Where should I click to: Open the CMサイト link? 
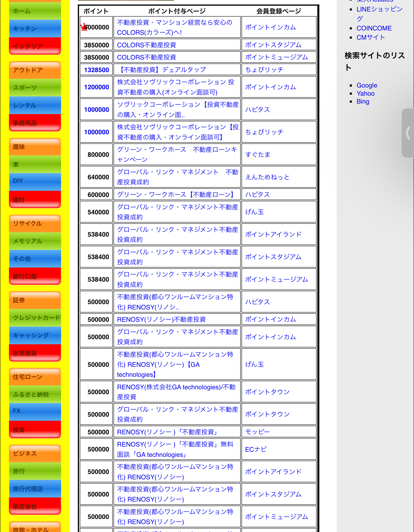pos(371,37)
